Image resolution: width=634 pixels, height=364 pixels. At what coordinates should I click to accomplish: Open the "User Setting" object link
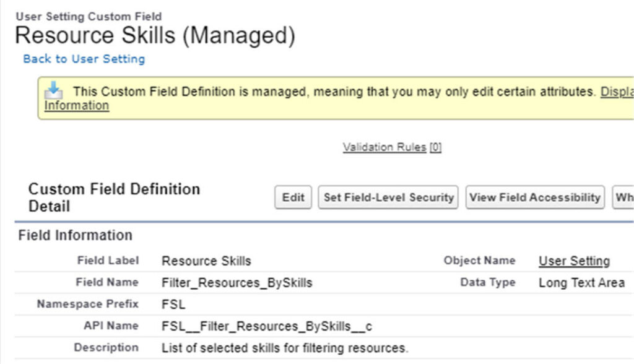coord(574,261)
